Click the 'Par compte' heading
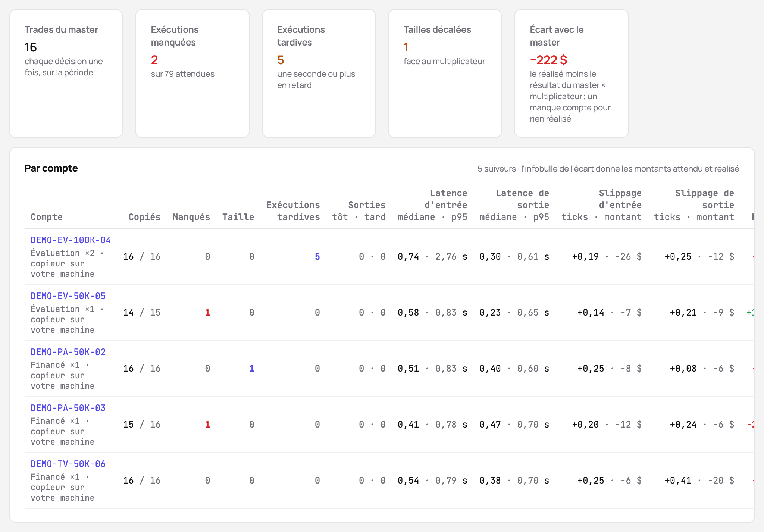Image resolution: width=764 pixels, height=532 pixels. tap(51, 168)
